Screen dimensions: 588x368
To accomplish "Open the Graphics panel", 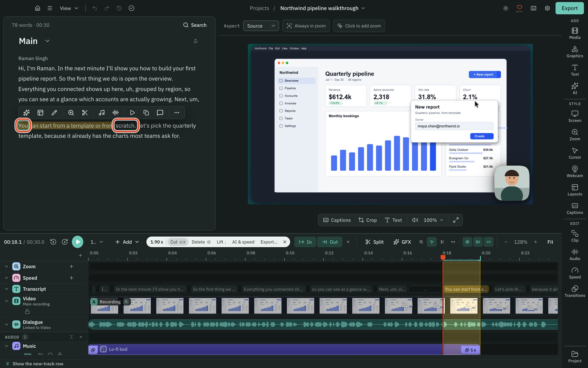I will coord(575,52).
